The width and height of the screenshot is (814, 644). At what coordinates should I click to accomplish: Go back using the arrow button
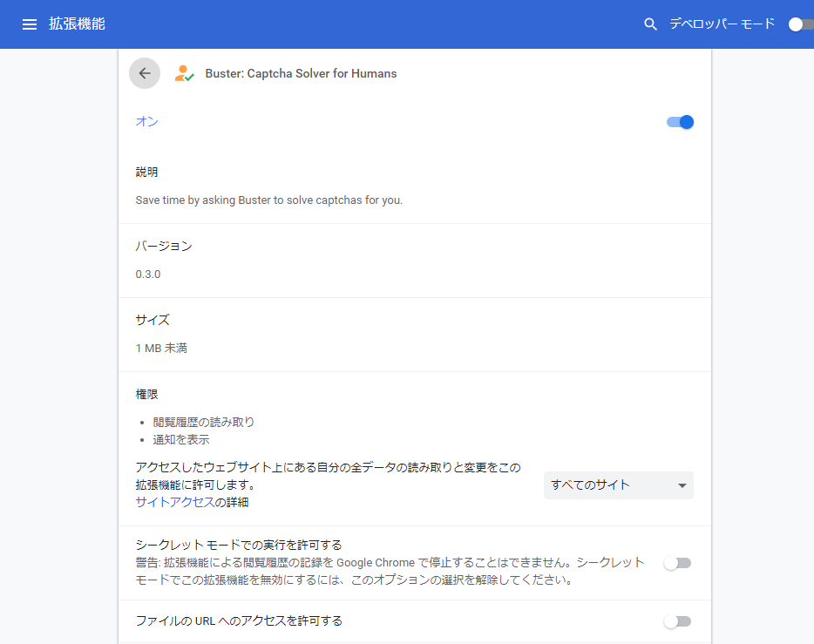pos(145,73)
